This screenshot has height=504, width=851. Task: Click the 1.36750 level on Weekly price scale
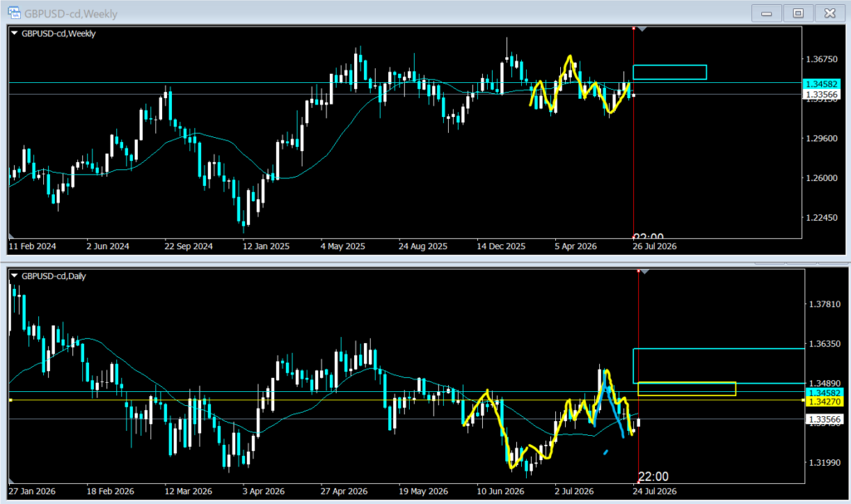[x=822, y=59]
